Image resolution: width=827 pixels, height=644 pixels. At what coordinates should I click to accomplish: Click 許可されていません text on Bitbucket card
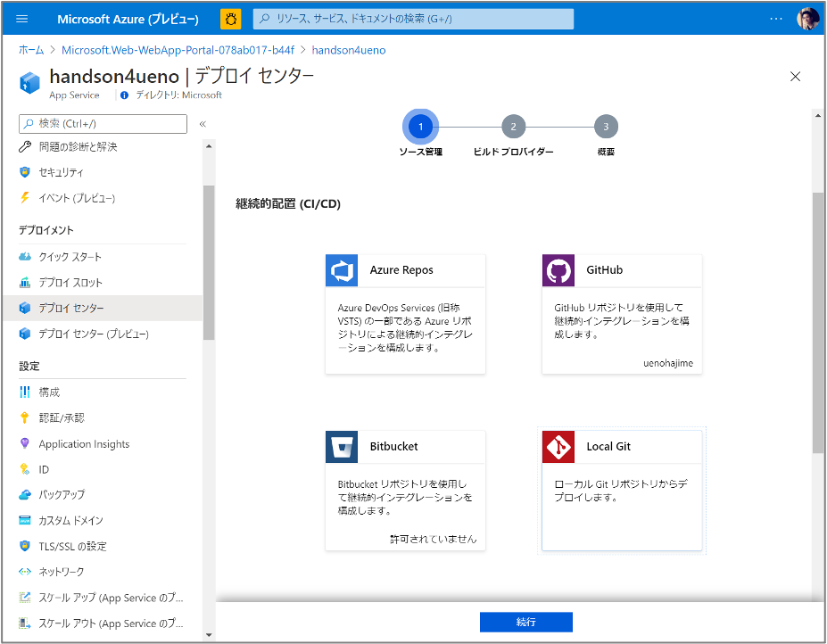tap(434, 539)
